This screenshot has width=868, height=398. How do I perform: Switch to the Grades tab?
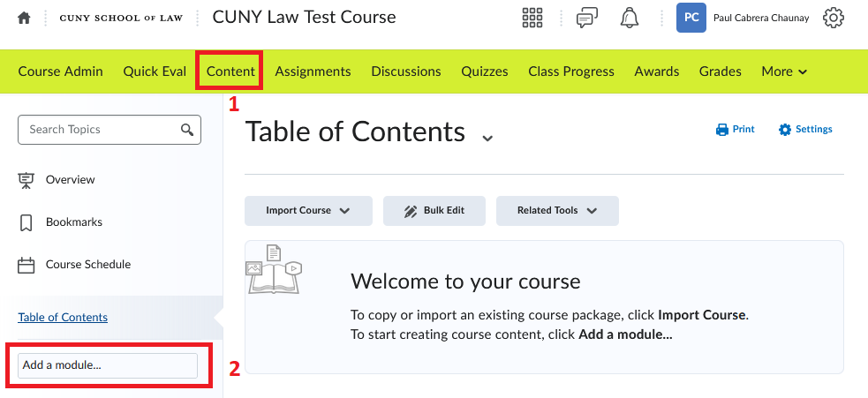[720, 71]
